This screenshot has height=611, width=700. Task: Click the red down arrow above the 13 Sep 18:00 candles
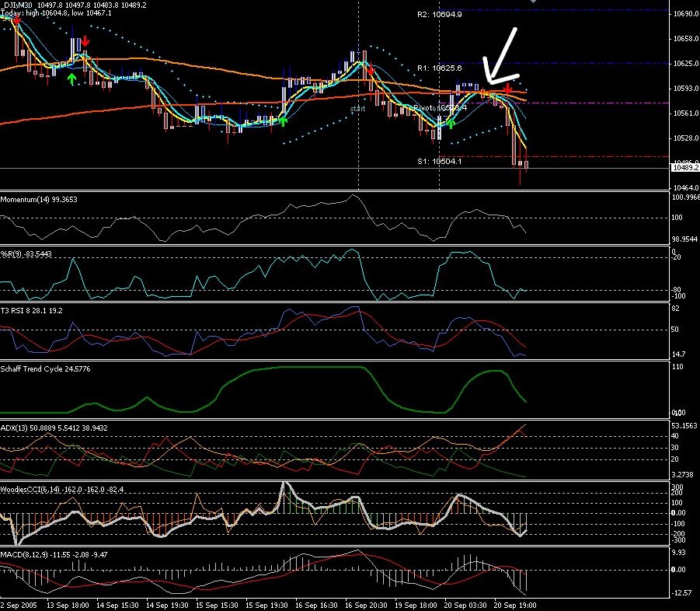pos(85,41)
